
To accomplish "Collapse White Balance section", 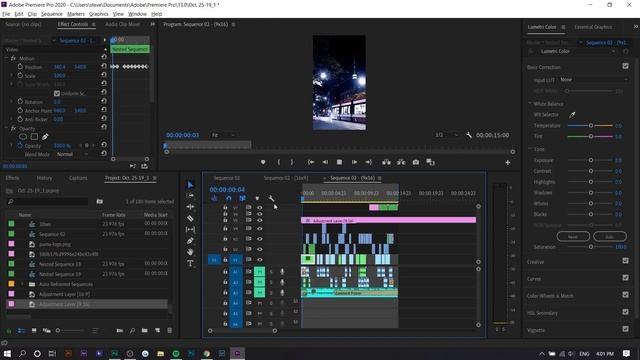I will coord(530,104).
